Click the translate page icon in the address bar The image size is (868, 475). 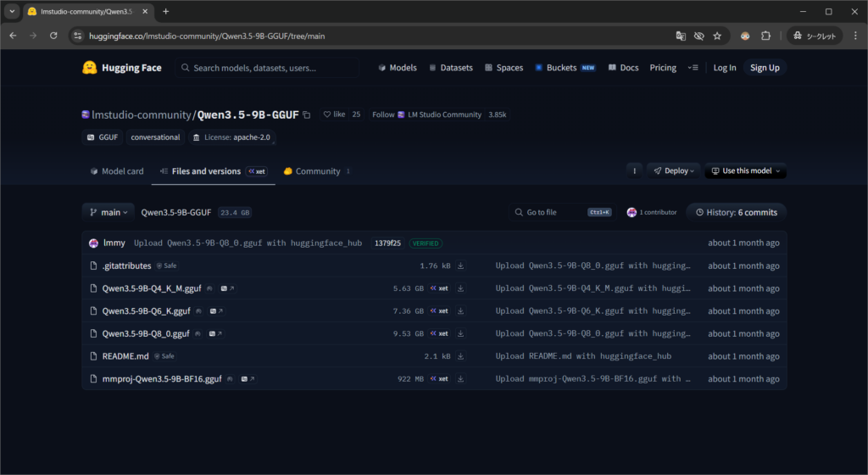(680, 36)
